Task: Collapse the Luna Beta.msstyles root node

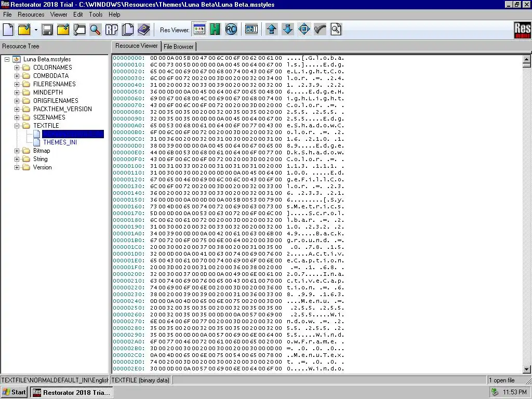Action: tap(7, 59)
